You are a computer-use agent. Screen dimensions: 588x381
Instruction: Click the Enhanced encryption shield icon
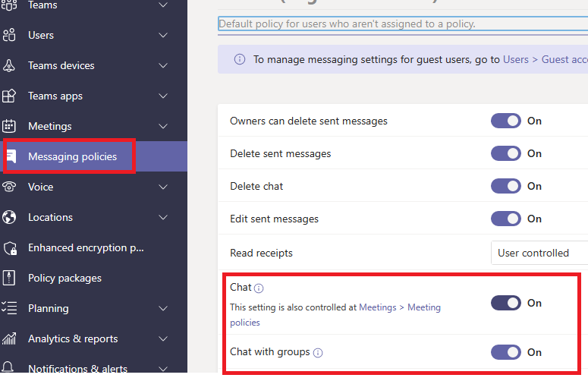coord(10,248)
